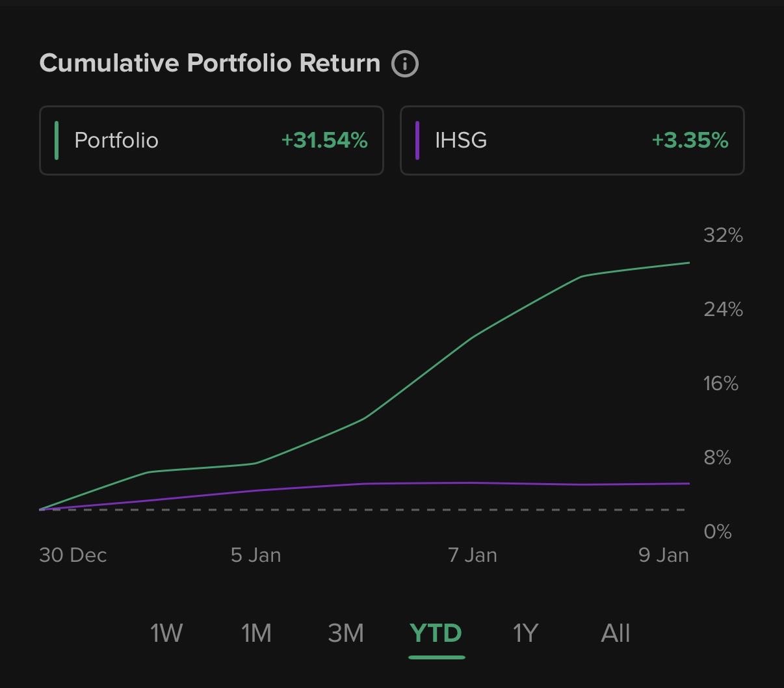
Task: Toggle the Portfolio series card
Action: tap(211, 140)
